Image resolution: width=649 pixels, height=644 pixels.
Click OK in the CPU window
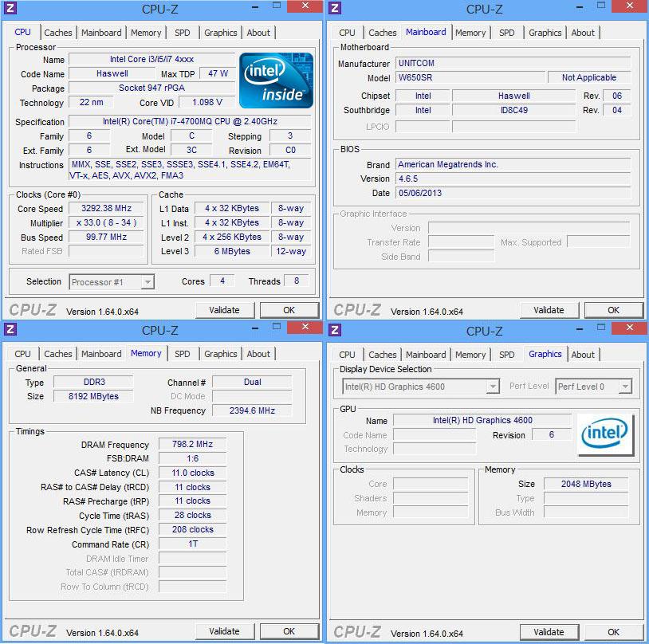click(289, 310)
